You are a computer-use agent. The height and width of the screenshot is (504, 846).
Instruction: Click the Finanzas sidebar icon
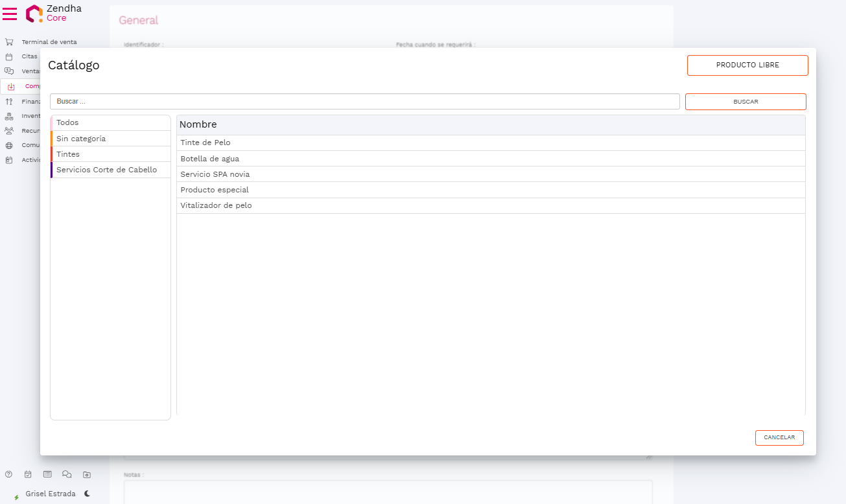coord(9,101)
